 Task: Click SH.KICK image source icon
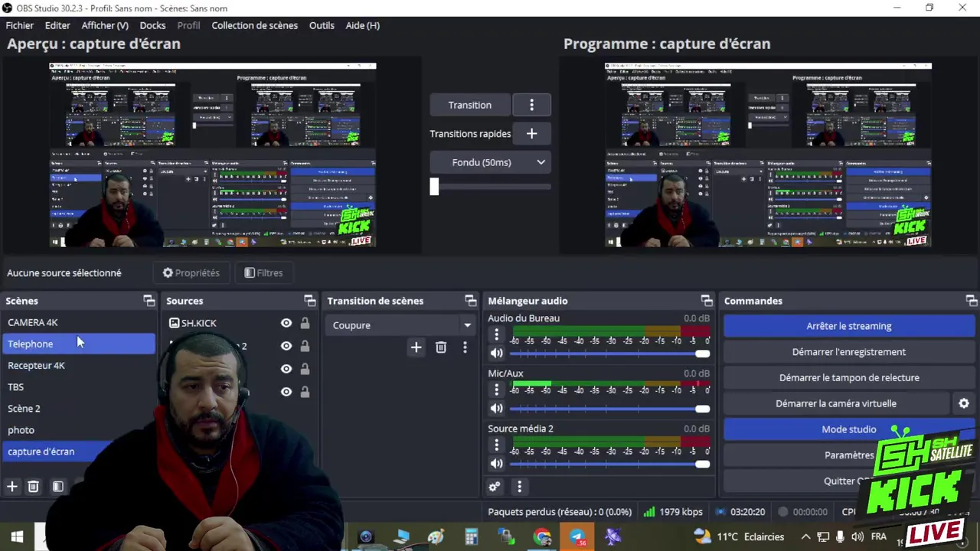pyautogui.click(x=174, y=323)
